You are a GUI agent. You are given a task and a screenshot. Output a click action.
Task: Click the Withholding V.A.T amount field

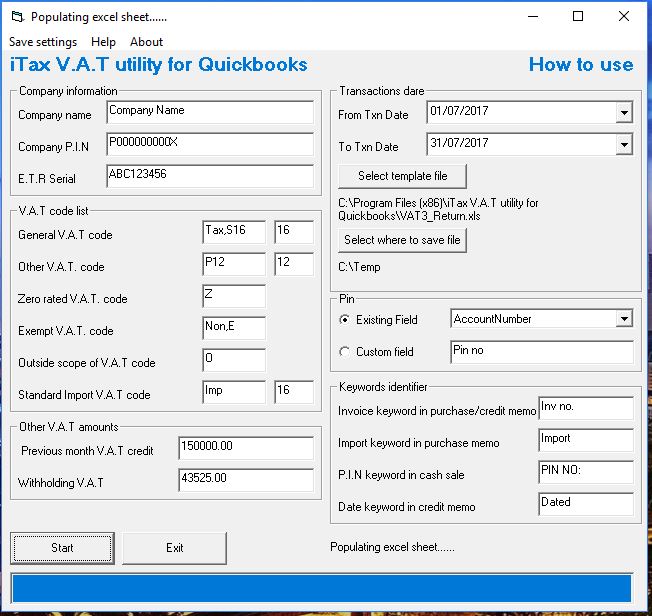(245, 480)
